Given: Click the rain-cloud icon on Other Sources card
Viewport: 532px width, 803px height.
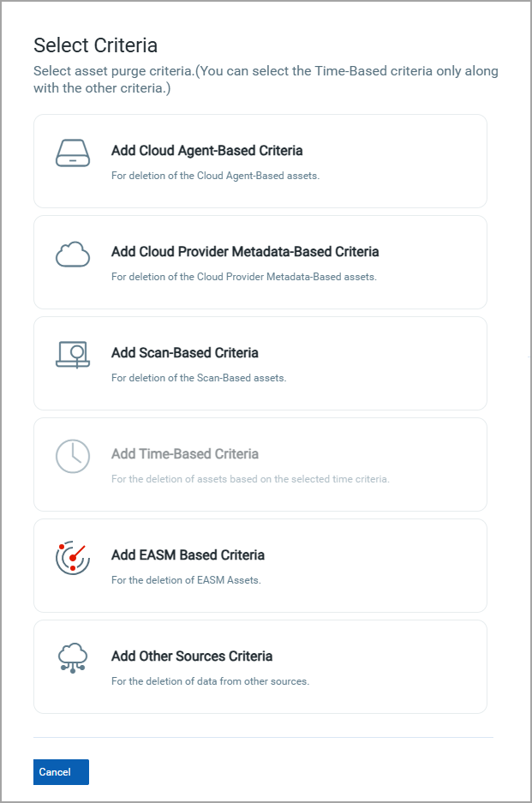Looking at the screenshot, I should coord(73,658).
